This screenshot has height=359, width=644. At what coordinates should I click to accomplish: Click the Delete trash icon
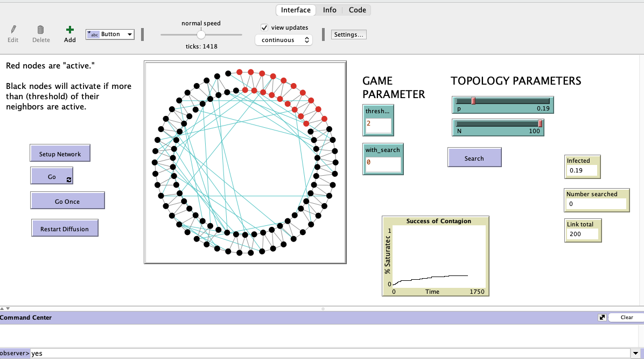click(40, 30)
